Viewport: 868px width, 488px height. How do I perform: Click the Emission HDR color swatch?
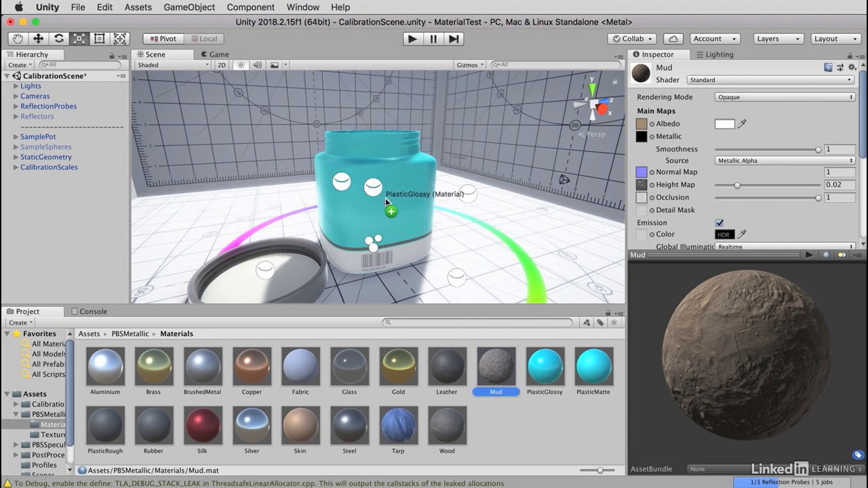(x=724, y=235)
